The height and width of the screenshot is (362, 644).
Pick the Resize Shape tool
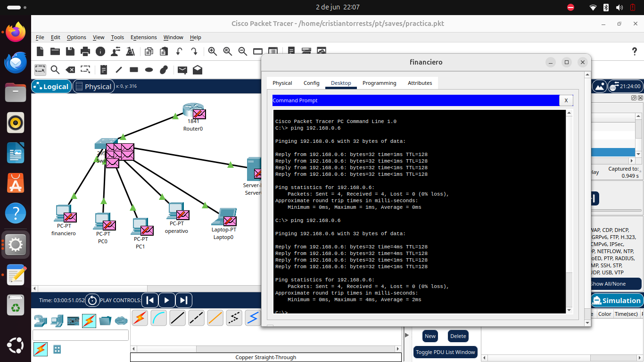[85, 70]
